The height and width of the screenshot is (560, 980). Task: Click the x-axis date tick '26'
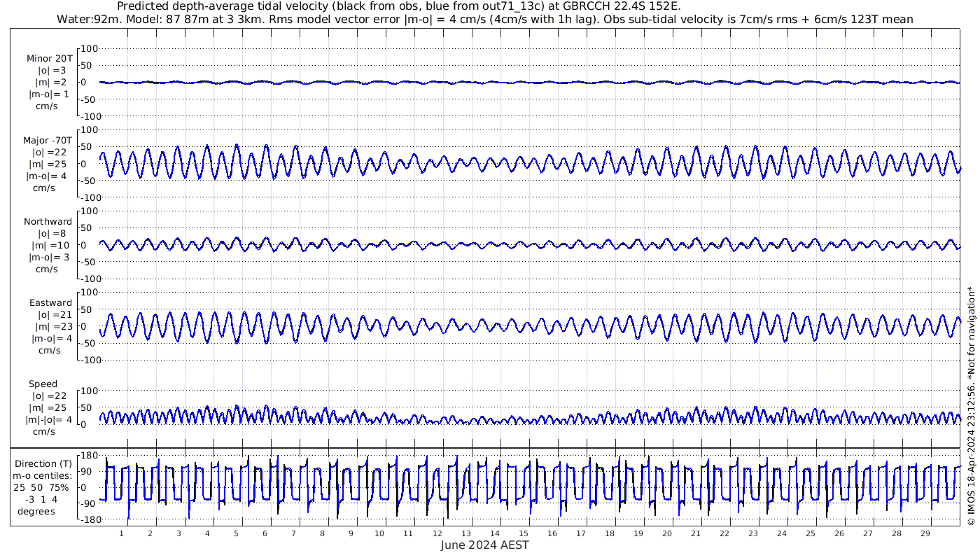tap(839, 533)
